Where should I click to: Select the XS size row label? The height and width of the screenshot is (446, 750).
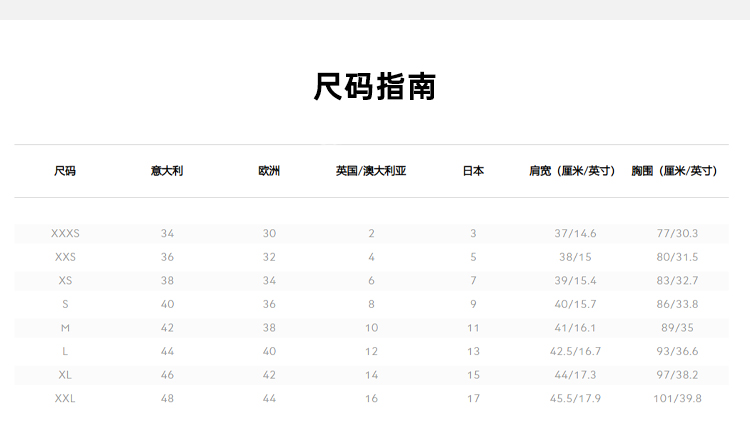pyautogui.click(x=65, y=281)
